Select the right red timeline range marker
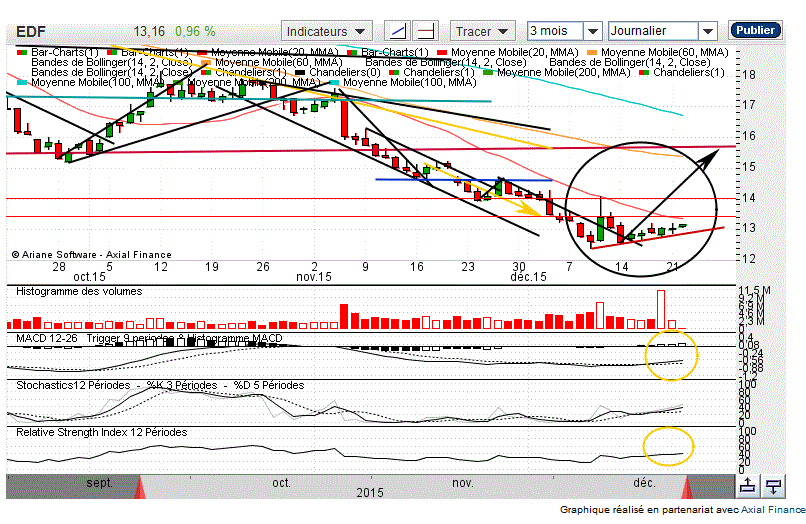 [687, 487]
